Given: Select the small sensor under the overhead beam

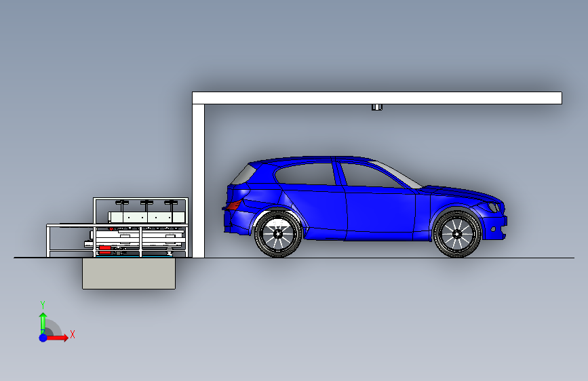Looking at the screenshot, I should tap(377, 107).
